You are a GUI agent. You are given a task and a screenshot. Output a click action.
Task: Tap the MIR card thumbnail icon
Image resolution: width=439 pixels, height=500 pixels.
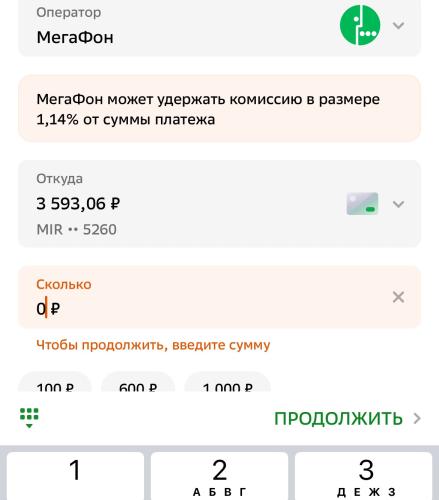pyautogui.click(x=362, y=204)
